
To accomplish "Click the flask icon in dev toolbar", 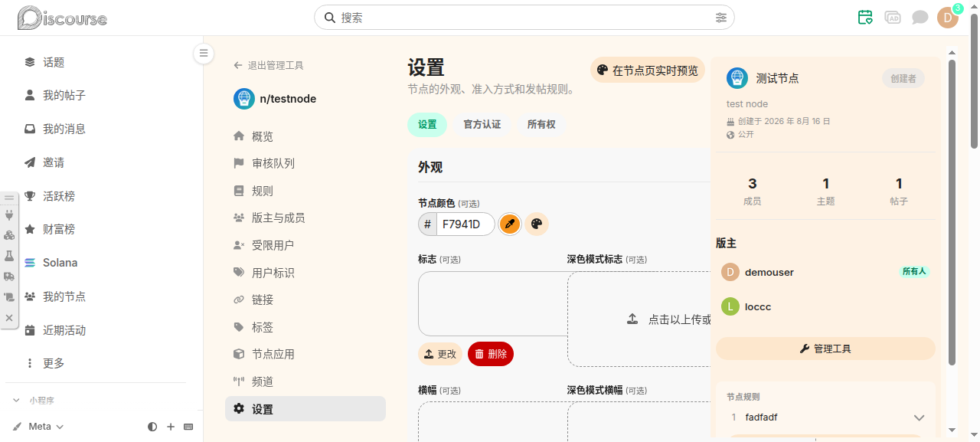I will tap(9, 256).
